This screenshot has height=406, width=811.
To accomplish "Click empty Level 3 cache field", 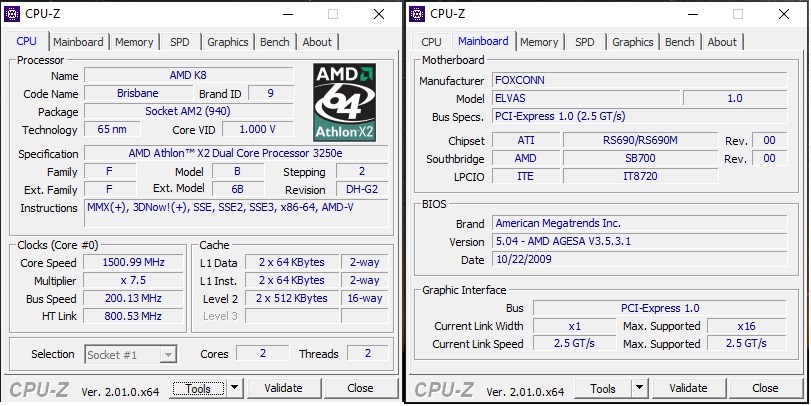I will point(292,316).
